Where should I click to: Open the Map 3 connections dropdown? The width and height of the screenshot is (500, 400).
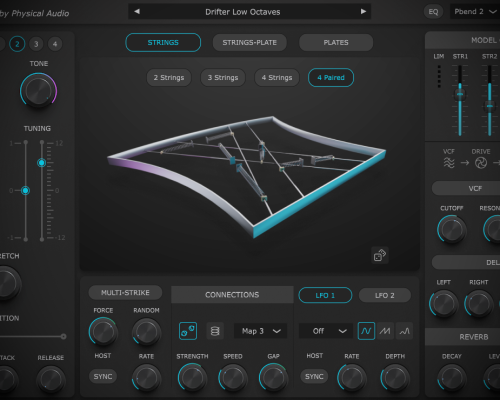coord(260,331)
